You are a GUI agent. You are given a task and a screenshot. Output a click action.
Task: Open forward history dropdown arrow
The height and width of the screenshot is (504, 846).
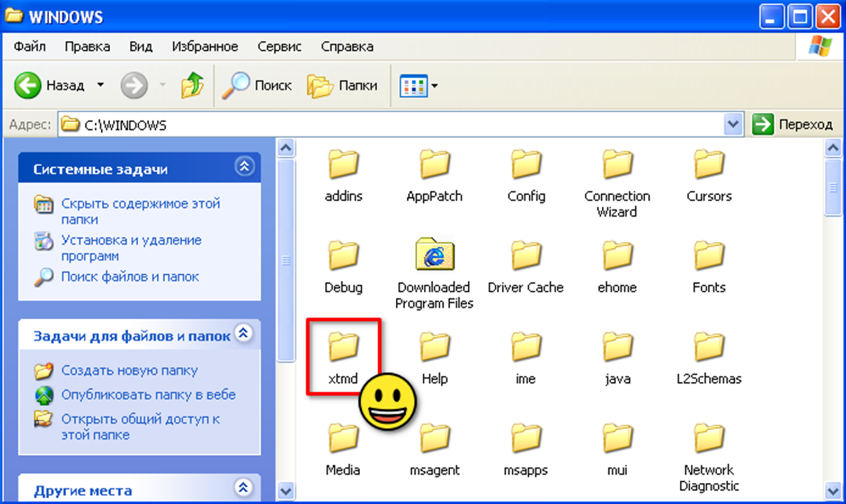pos(163,85)
